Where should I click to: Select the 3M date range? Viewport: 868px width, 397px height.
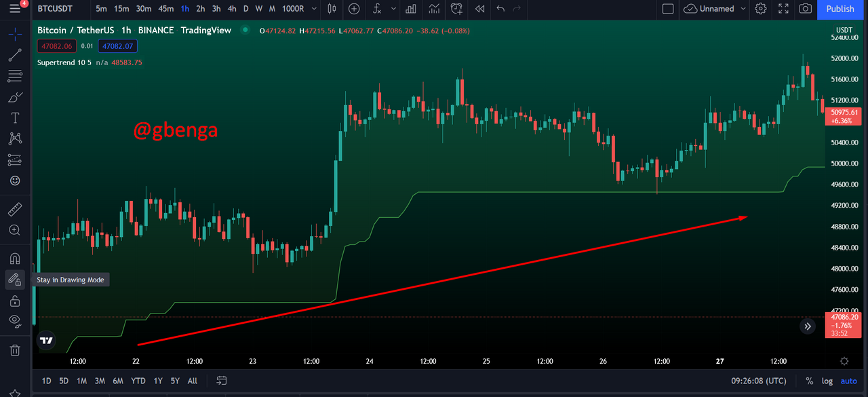[x=100, y=381]
